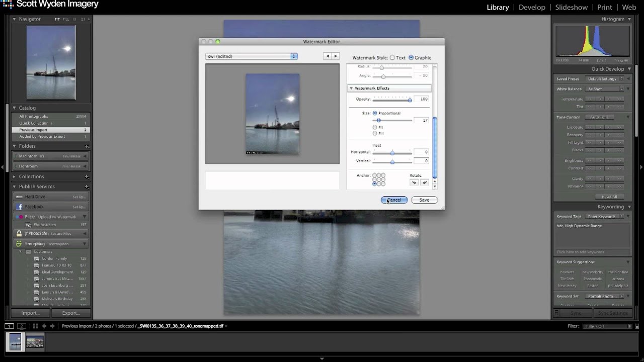This screenshot has height=362, width=644.
Task: Click the grid view icon in filmstrip bar
Action: point(35,326)
